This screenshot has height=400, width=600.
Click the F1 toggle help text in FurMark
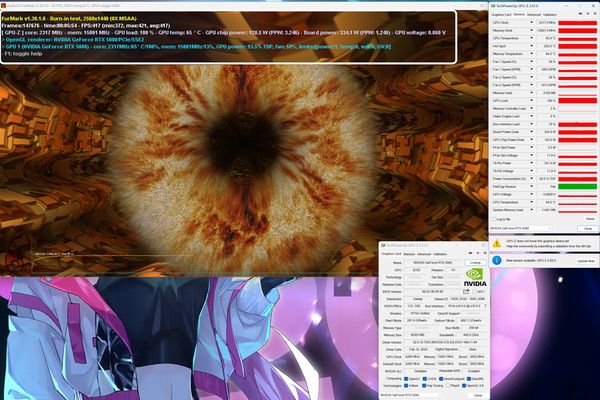(23, 54)
